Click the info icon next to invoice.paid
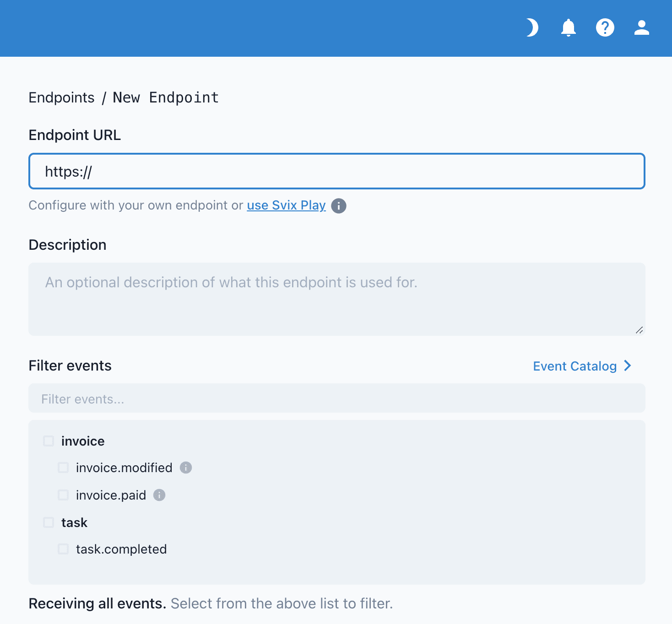The width and height of the screenshot is (672, 624). [x=159, y=495]
